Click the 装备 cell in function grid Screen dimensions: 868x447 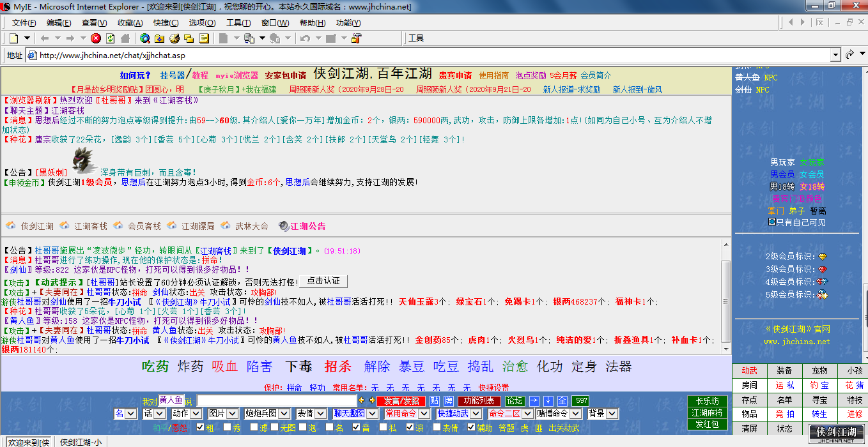point(784,370)
